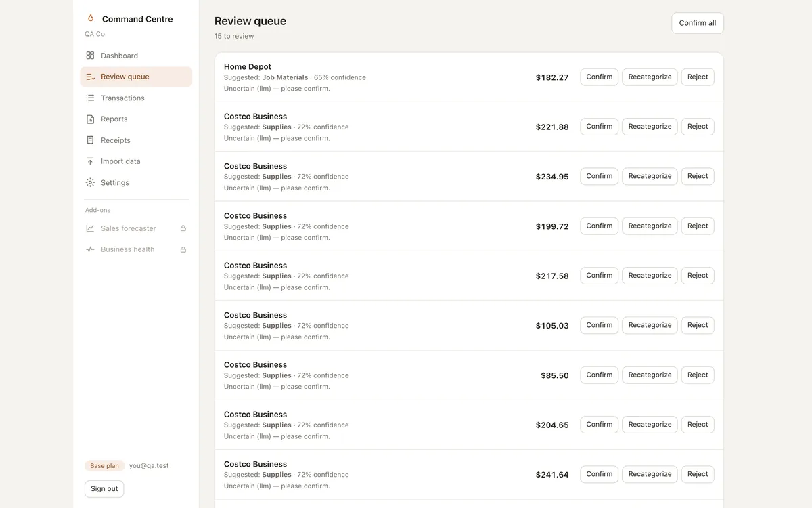Click the Sales forecaster chart icon

click(90, 228)
